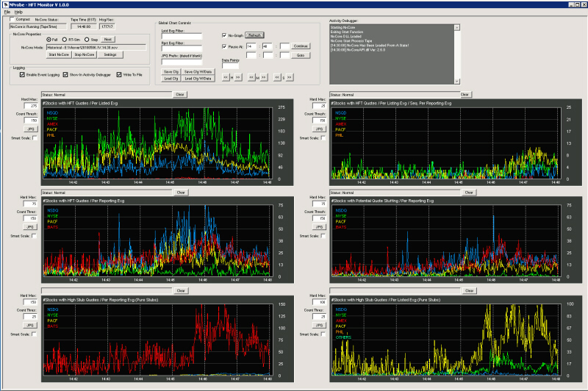Select the RT-Sim radio button
588x391 pixels.
click(65, 40)
